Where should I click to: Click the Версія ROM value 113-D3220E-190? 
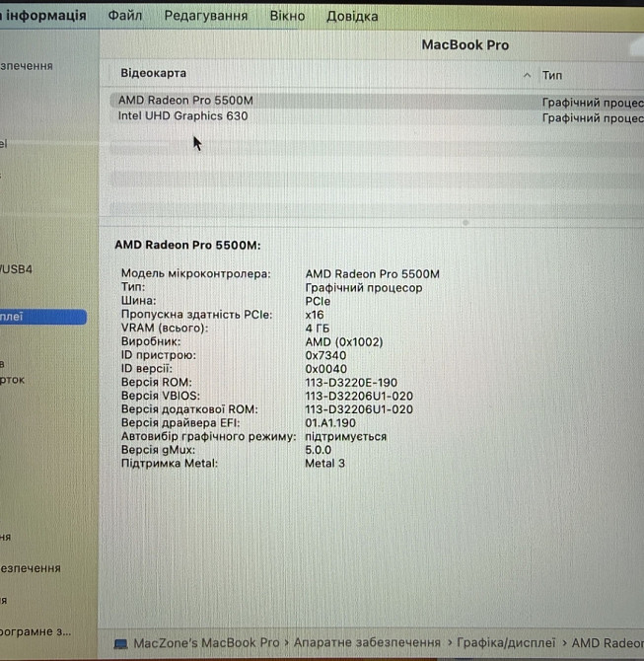pos(351,383)
